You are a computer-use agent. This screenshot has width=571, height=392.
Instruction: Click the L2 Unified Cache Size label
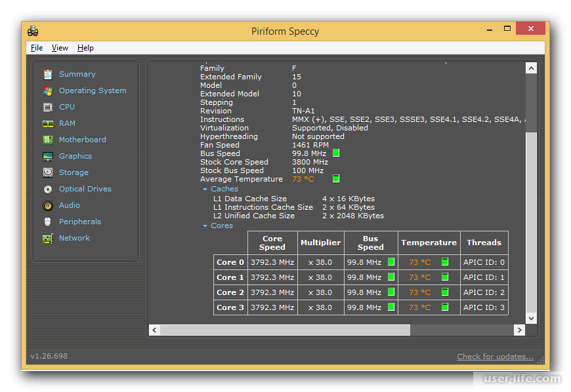pyautogui.click(x=254, y=216)
